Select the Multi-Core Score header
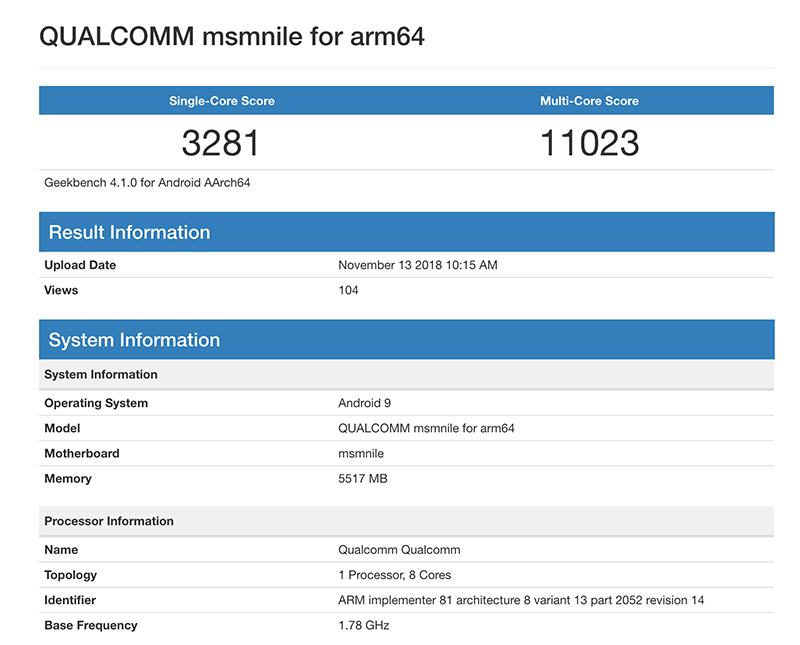 (x=589, y=100)
